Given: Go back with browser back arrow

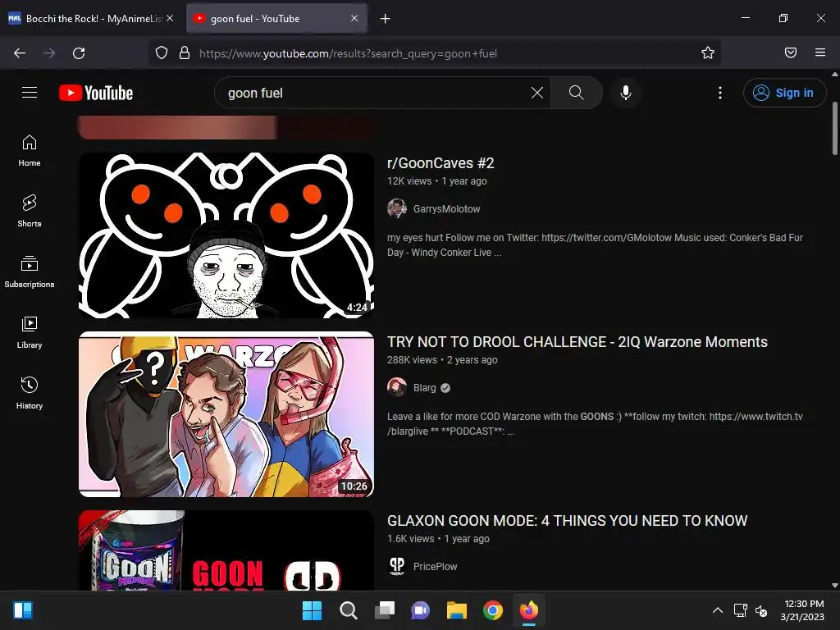Looking at the screenshot, I should [x=20, y=53].
